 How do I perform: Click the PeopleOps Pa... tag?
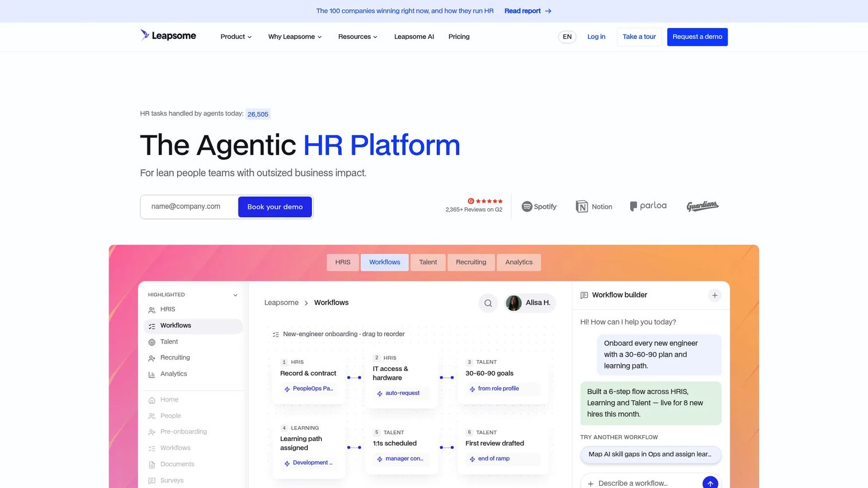coord(308,389)
